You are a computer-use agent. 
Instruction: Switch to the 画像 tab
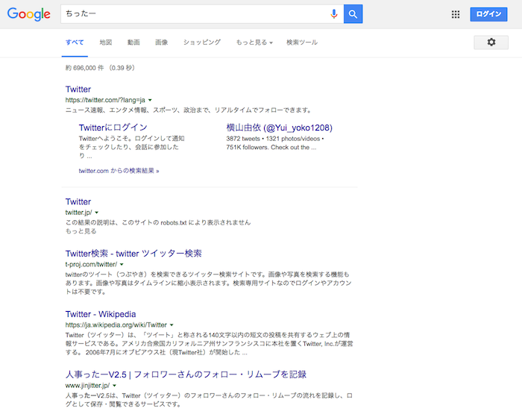point(161,43)
